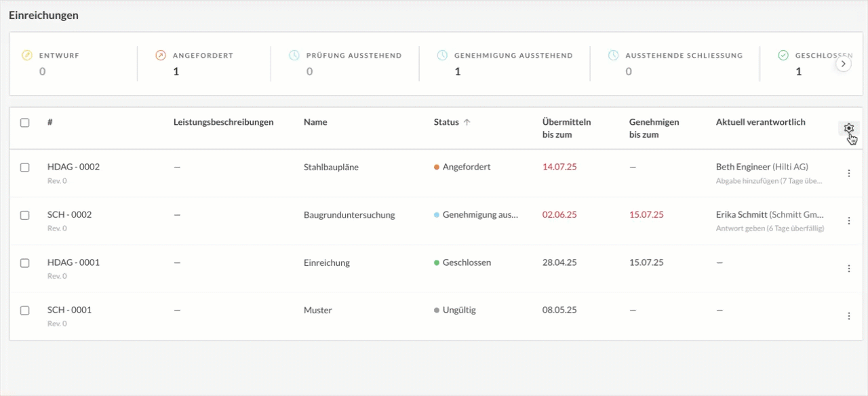Sort by Aktuell verantwortlich column
868x396 pixels.
pyautogui.click(x=761, y=122)
